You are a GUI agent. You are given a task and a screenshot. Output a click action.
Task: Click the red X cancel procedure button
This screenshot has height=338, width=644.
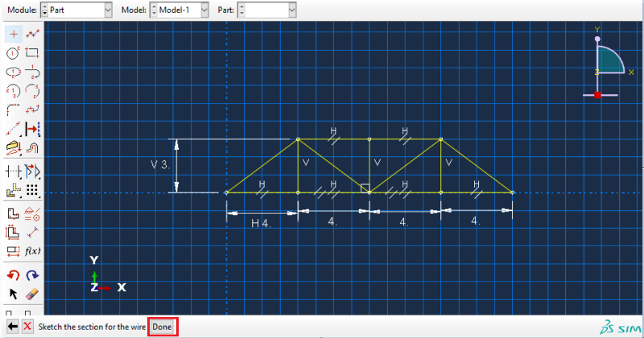(27, 327)
